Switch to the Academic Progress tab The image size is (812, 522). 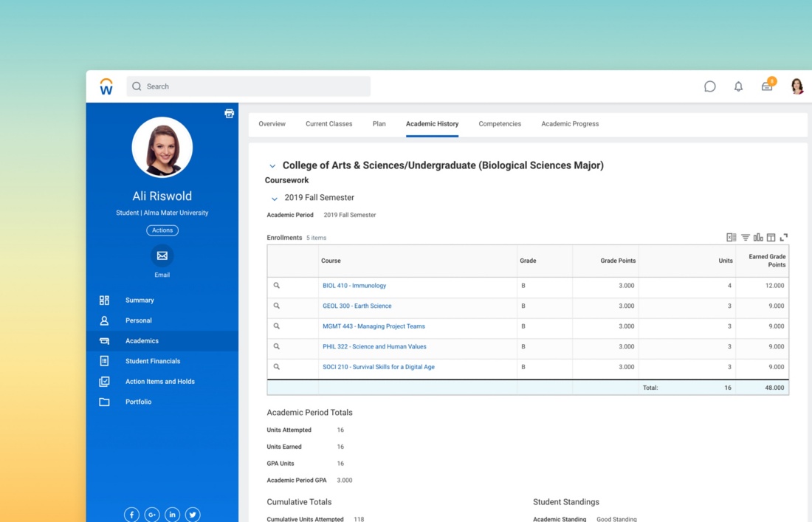pos(570,124)
